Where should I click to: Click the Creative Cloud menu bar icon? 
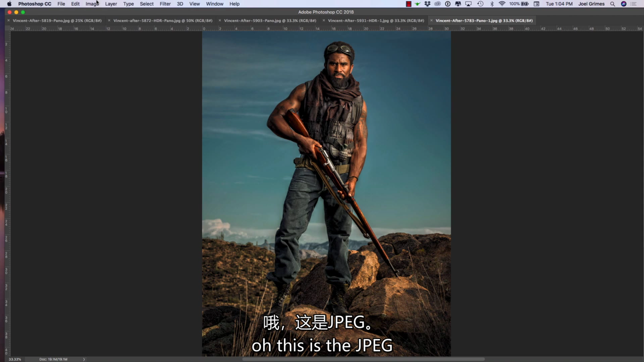point(437,4)
